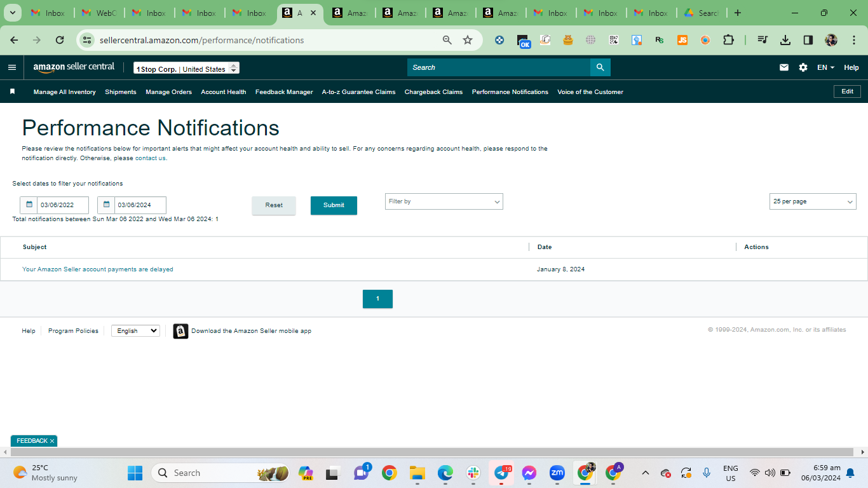Image resolution: width=868 pixels, height=488 pixels.
Task: Open Chrome downloads icon
Action: pos(785,40)
